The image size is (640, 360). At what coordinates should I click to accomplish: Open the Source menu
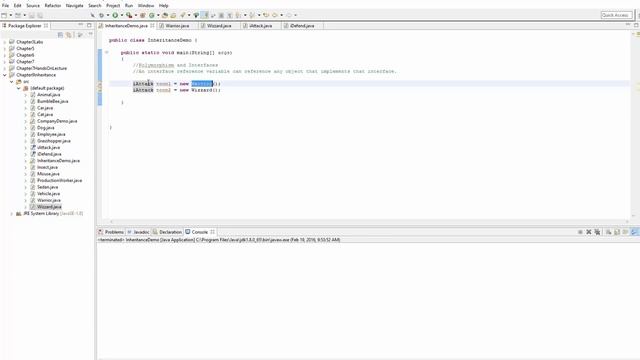[x=33, y=6]
